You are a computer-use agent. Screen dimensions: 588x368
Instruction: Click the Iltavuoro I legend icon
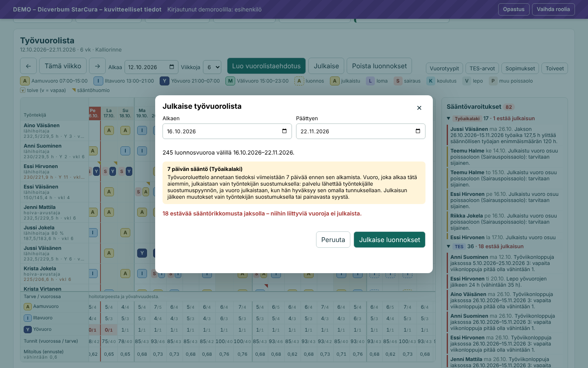click(x=98, y=81)
